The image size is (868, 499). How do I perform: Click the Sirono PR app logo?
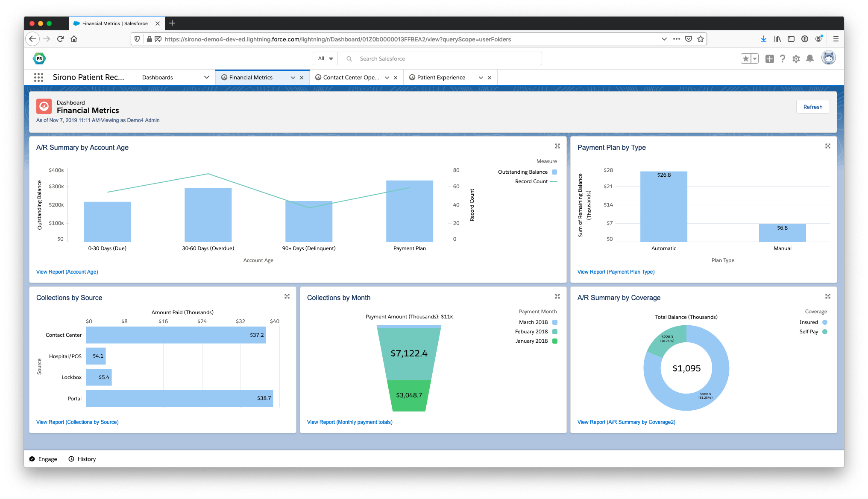pos(39,58)
